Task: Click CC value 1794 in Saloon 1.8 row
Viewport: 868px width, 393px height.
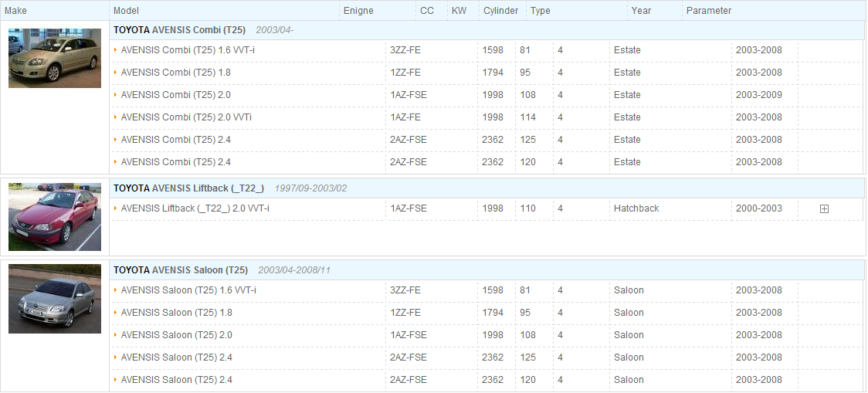Action: [493, 313]
